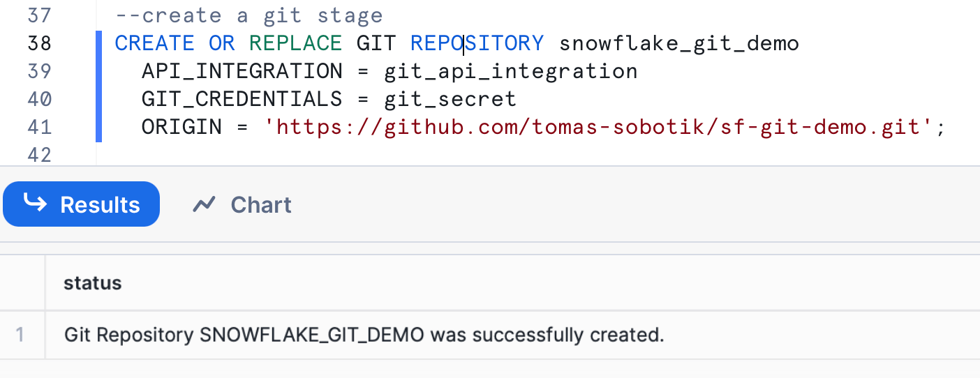The height and width of the screenshot is (378, 980).
Task: Click the arrow icon on Results button
Action: [35, 204]
